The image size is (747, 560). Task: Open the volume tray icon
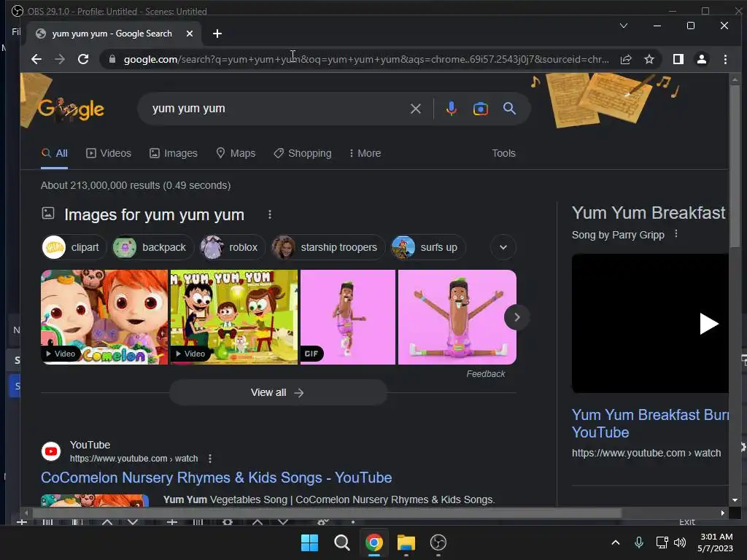point(680,542)
